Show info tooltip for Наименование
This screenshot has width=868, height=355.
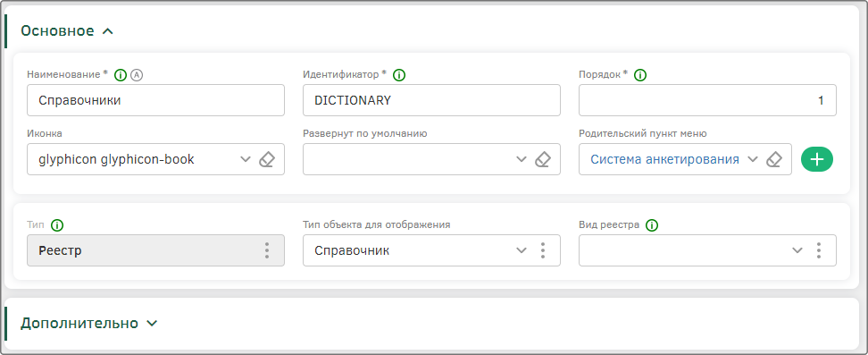click(x=121, y=75)
